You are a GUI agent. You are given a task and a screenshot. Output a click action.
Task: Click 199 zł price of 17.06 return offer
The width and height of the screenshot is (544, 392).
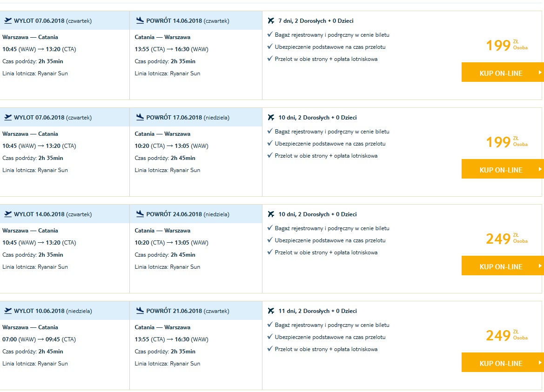point(506,142)
